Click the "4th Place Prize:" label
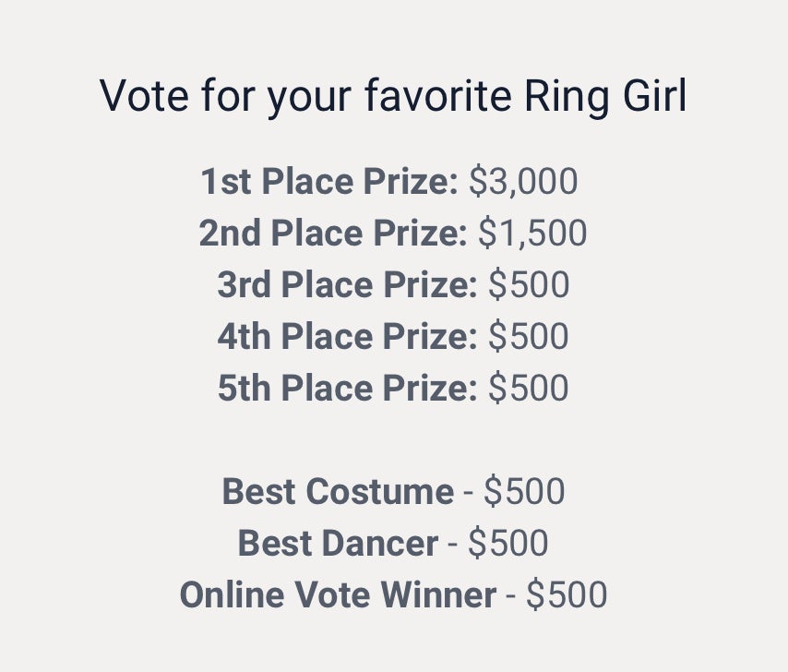 coord(347,337)
